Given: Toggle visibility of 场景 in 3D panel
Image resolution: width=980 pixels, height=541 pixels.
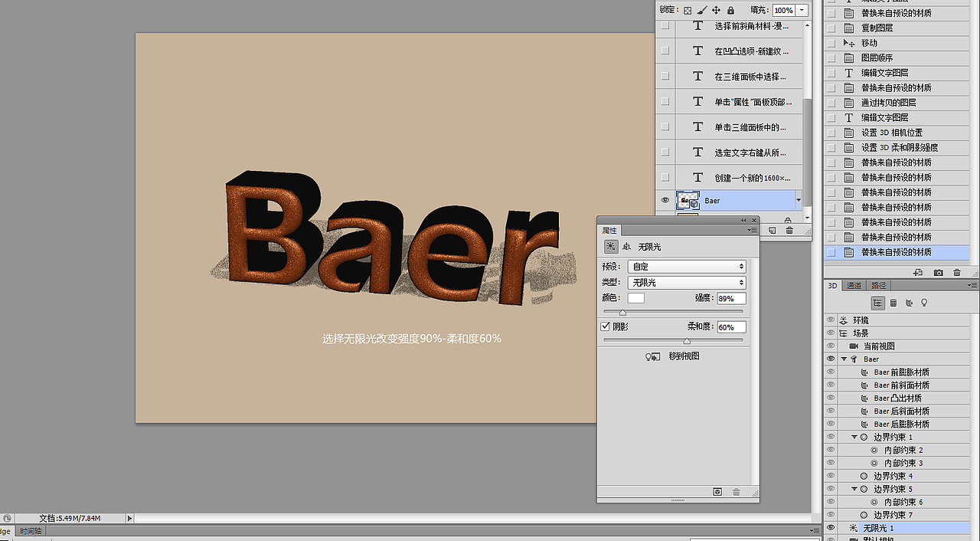Looking at the screenshot, I should (x=830, y=333).
